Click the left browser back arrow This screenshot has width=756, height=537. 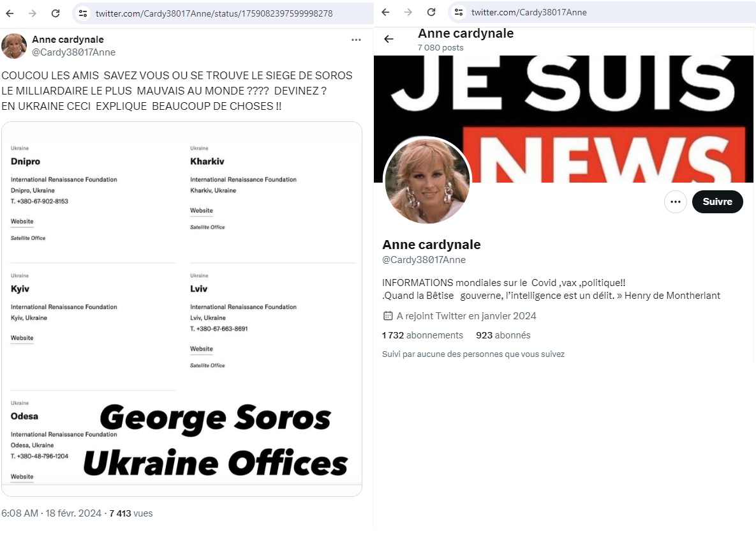[10, 13]
